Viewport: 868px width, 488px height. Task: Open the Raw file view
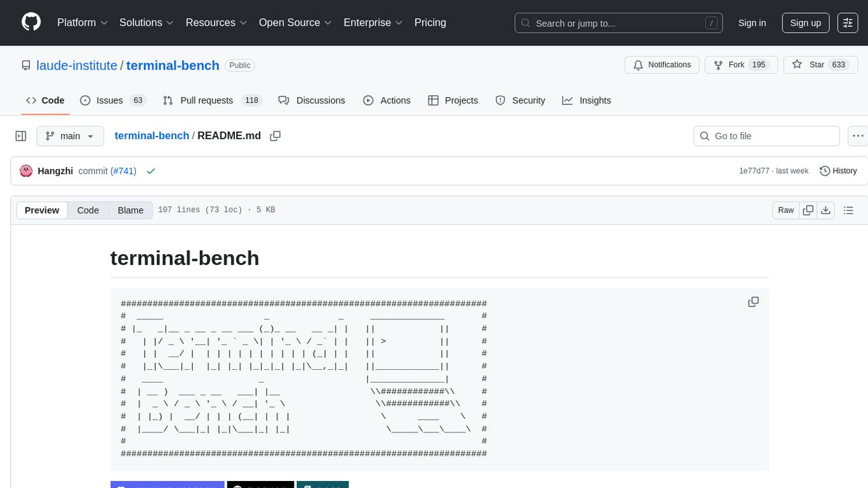point(786,210)
